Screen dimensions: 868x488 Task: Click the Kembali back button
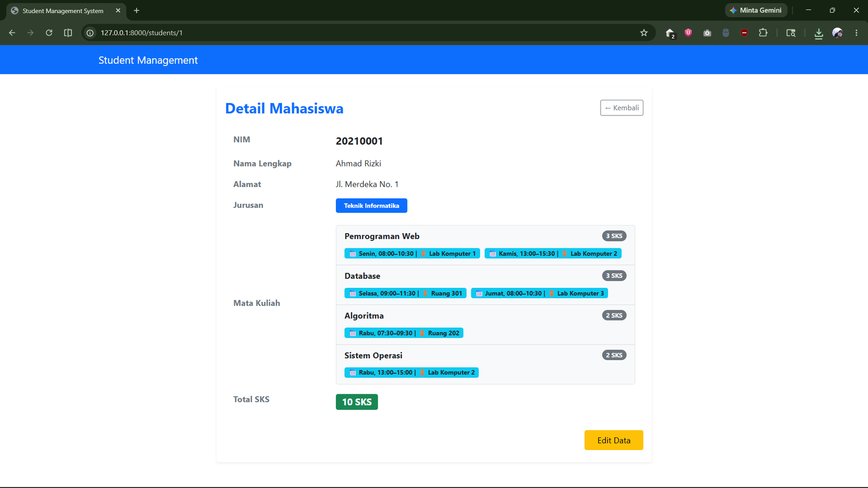622,108
